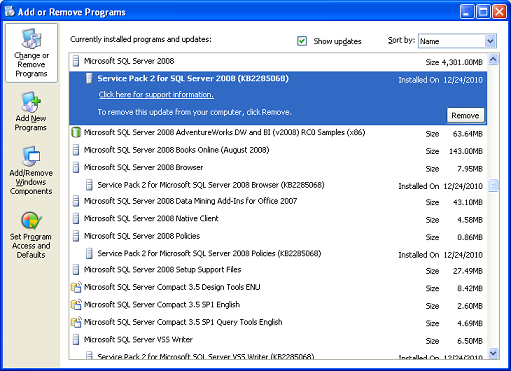Click the AdventureWorks DW samples database icon
Screen dimensions: 511x371
(x=76, y=132)
